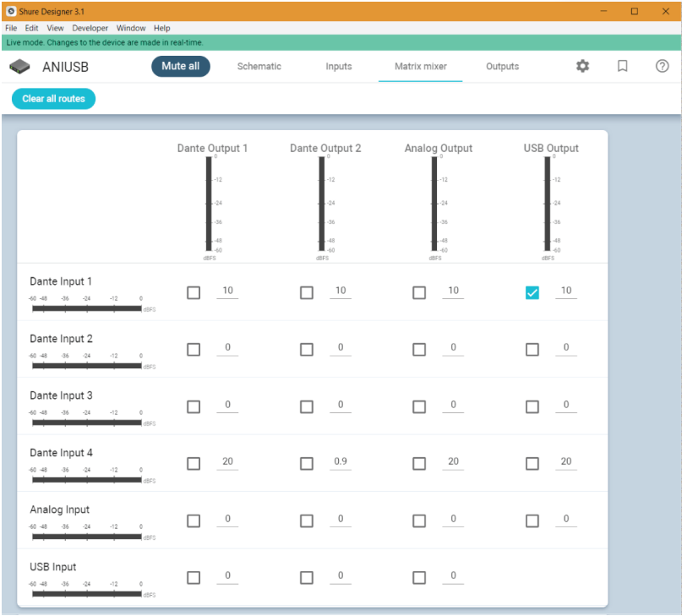Open the Window menu
Viewport: 682px width, 616px height.
[x=131, y=27]
